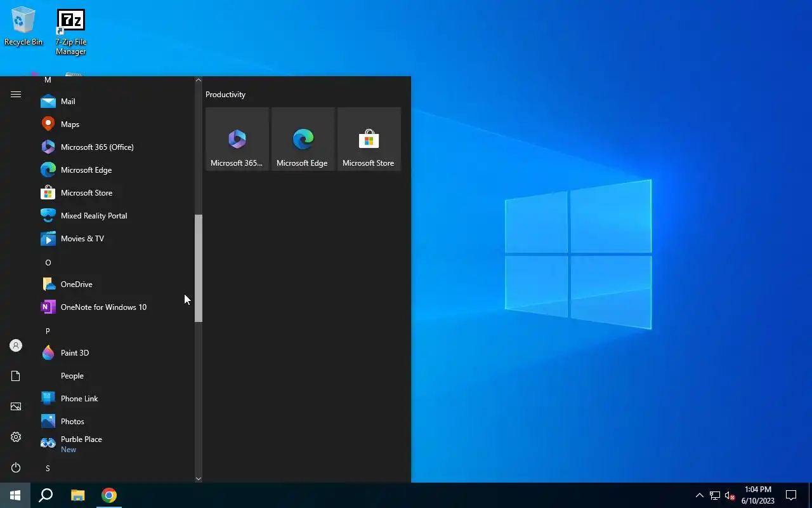Select the Recycle Bin desktop icon
Viewport: 812px width, 508px height.
(x=23, y=27)
